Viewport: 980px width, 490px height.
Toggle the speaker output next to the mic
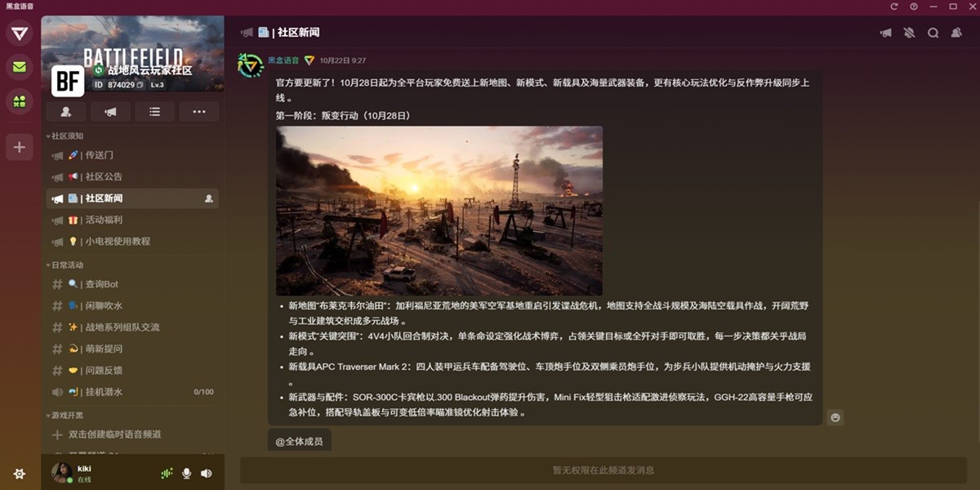208,473
